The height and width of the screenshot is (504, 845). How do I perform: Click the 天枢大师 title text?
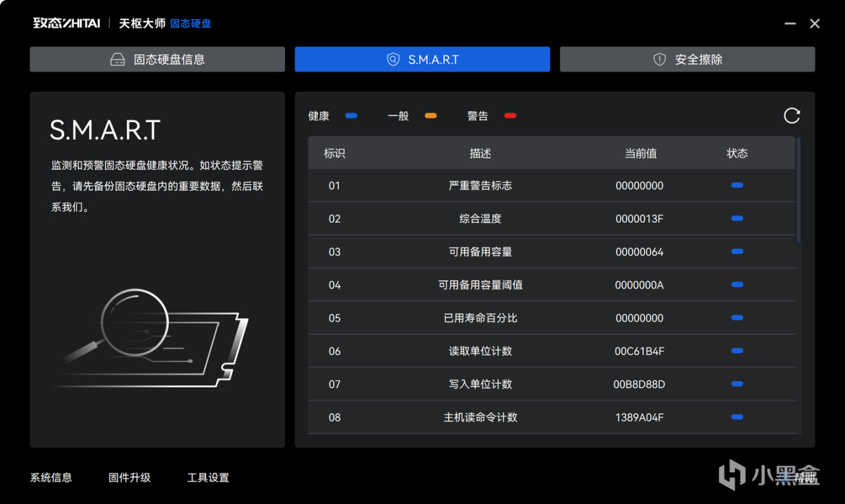(142, 24)
